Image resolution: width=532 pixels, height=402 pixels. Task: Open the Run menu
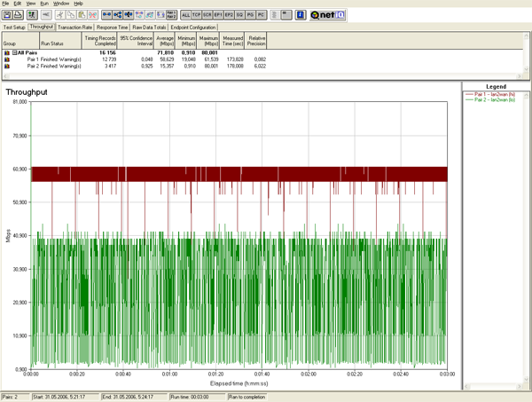(x=44, y=4)
